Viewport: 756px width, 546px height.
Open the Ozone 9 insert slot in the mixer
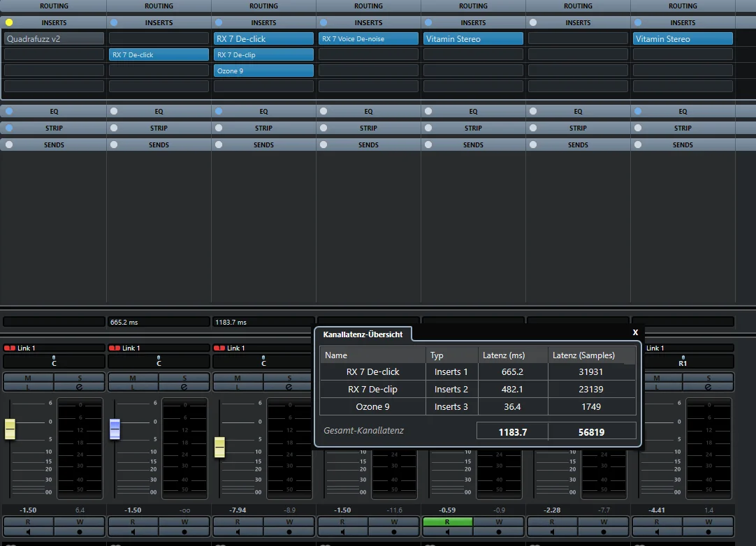pyautogui.click(x=263, y=71)
